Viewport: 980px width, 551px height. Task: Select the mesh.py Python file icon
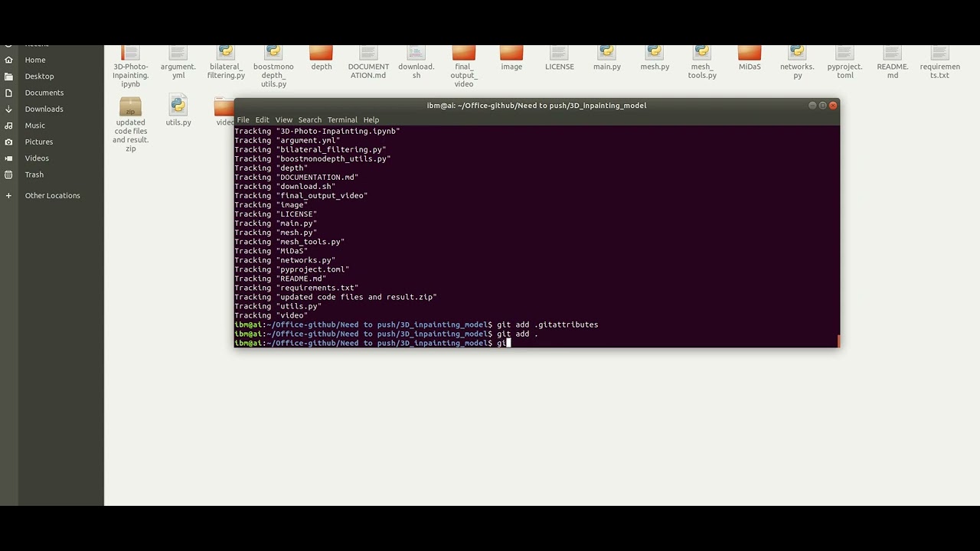pyautogui.click(x=655, y=53)
